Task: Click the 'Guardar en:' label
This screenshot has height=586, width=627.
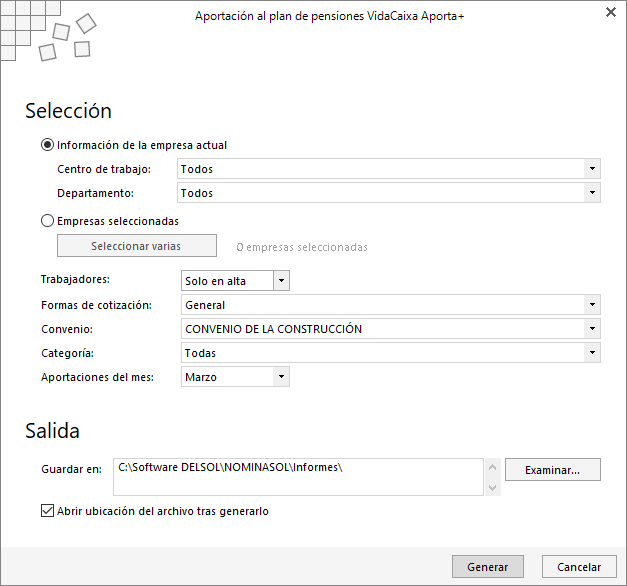Action: pos(72,469)
